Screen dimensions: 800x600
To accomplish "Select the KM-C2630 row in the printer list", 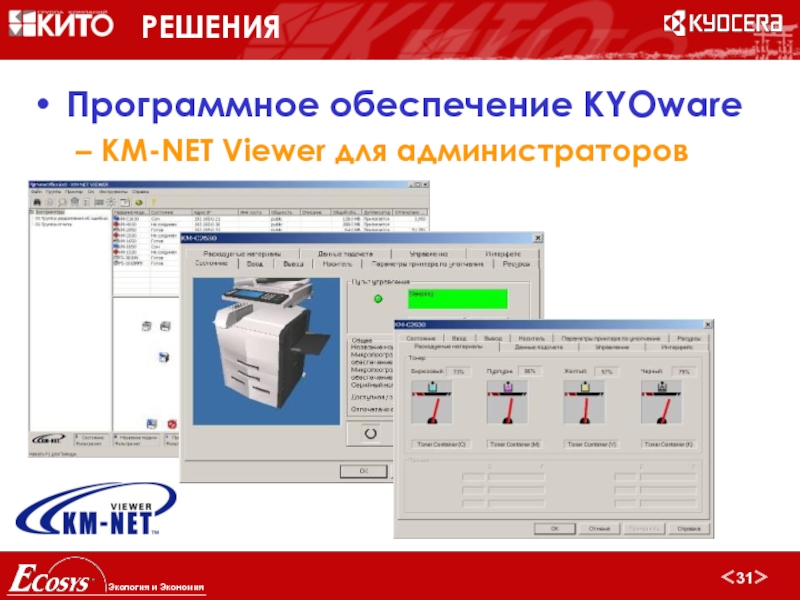I will pos(269,219).
